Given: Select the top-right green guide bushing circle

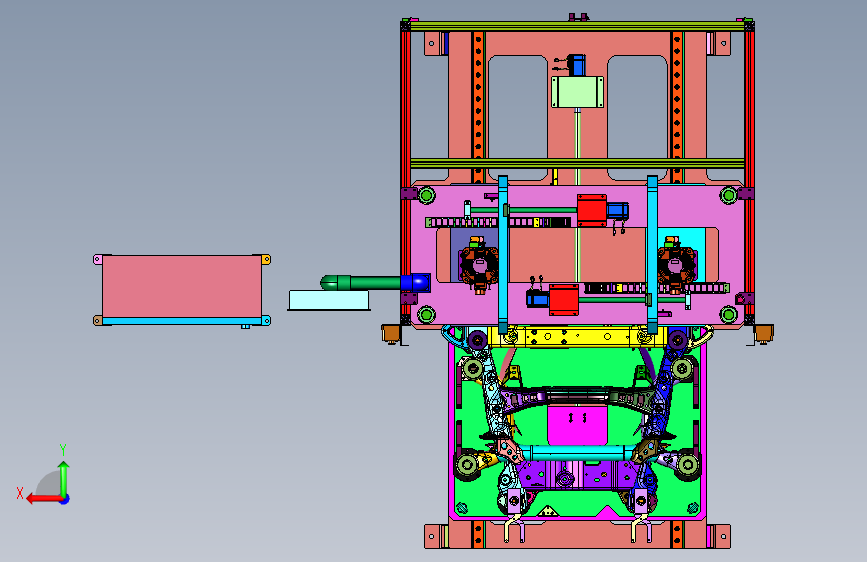Looking at the screenshot, I should pos(728,195).
